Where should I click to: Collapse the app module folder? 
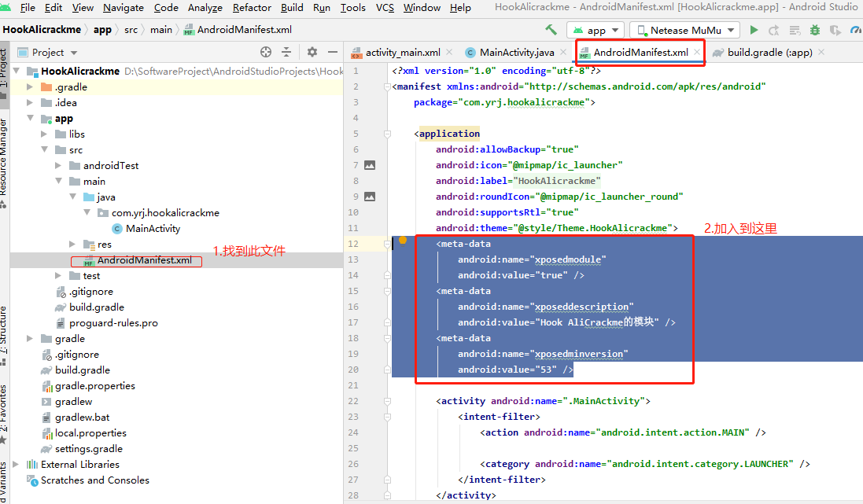pyautogui.click(x=30, y=118)
